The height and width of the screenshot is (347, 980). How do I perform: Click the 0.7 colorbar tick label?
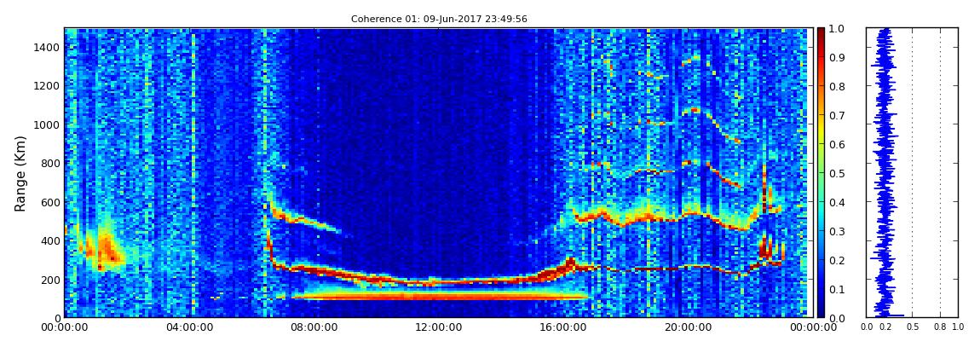[x=838, y=116]
